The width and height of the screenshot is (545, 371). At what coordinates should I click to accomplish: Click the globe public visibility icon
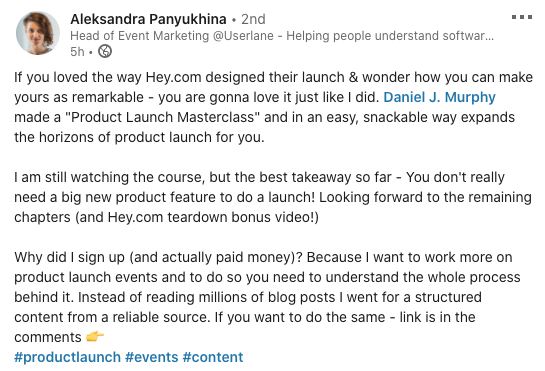(x=105, y=51)
